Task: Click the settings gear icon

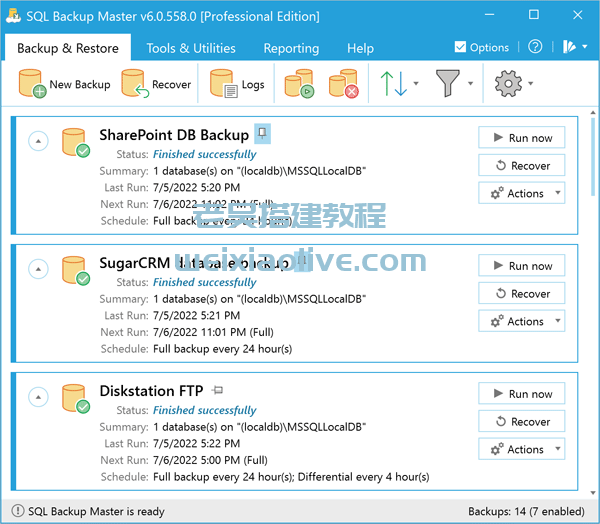Action: 508,83
